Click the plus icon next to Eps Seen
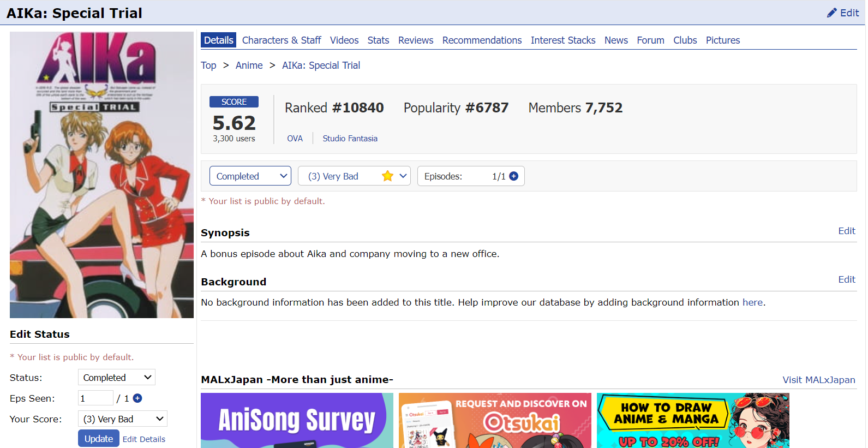868x448 pixels. (137, 398)
